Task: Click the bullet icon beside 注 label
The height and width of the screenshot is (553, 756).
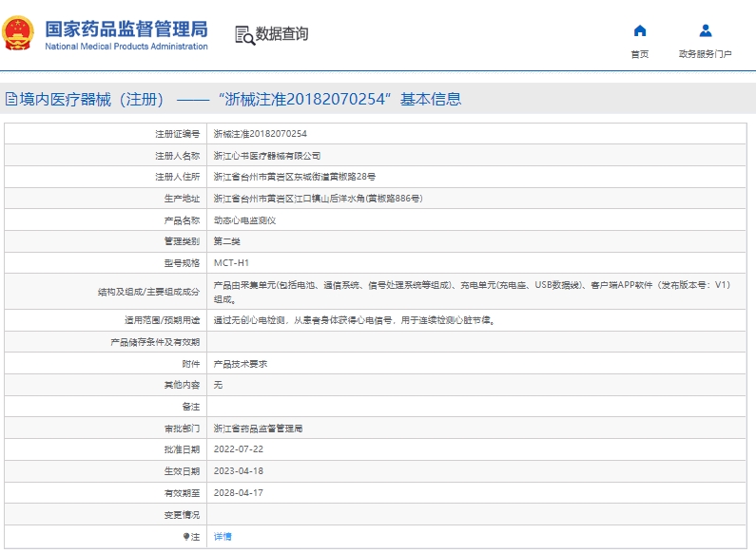Action: click(x=186, y=537)
